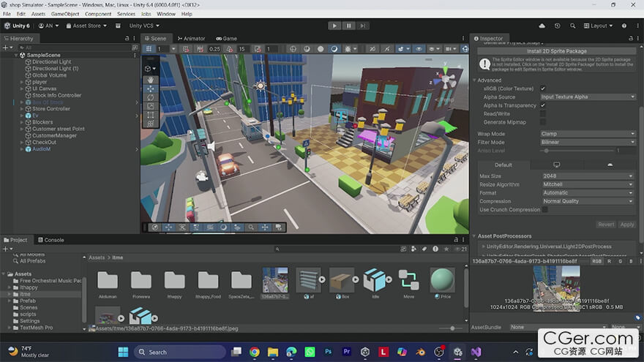
Task: Open the GameObject menu
Action: [65, 14]
